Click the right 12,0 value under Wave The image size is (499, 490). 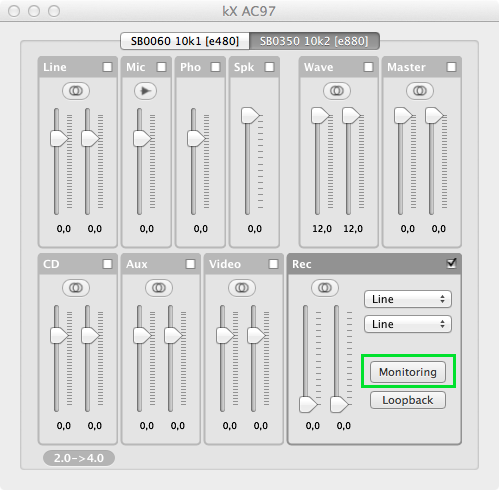[353, 229]
